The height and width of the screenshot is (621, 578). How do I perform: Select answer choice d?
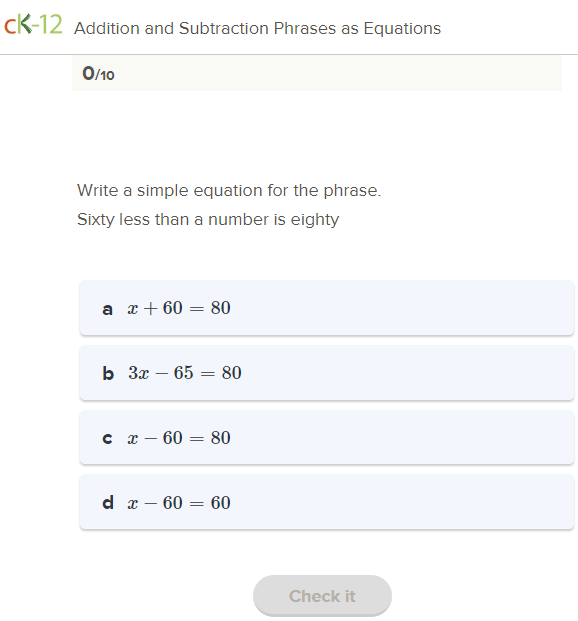(x=327, y=502)
